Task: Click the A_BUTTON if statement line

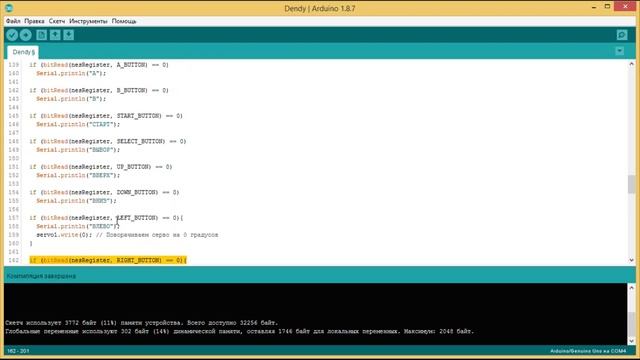Action: (99, 65)
